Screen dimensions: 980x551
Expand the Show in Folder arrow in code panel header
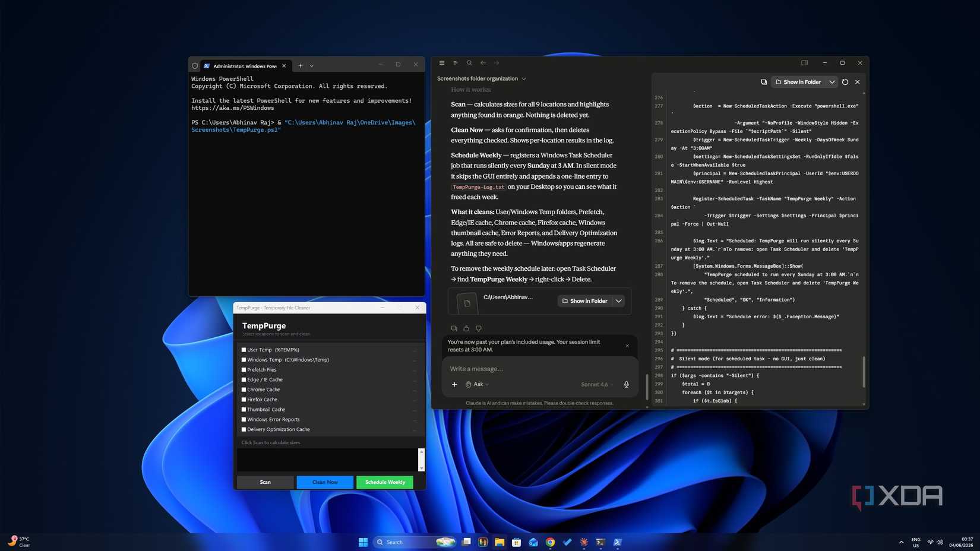point(832,82)
